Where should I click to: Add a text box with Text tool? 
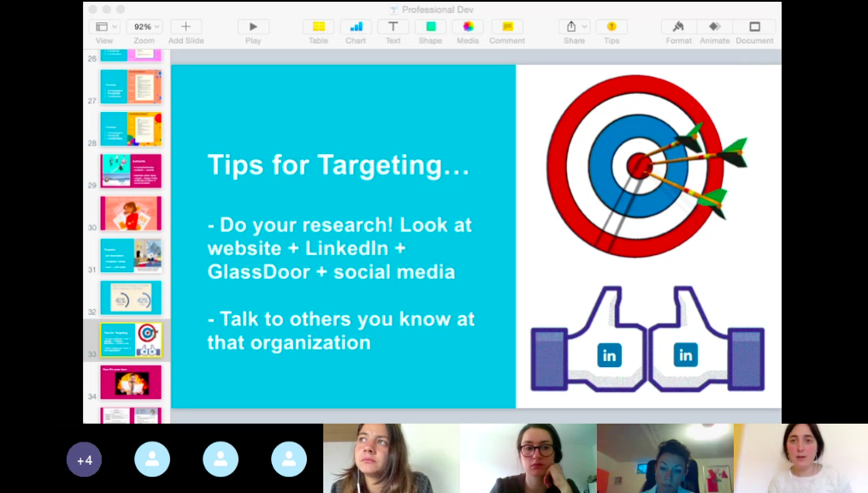coord(393,27)
